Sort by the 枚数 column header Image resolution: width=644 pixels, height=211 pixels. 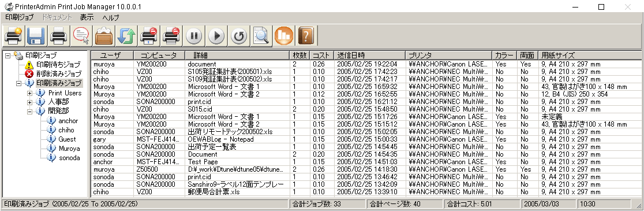299,55
